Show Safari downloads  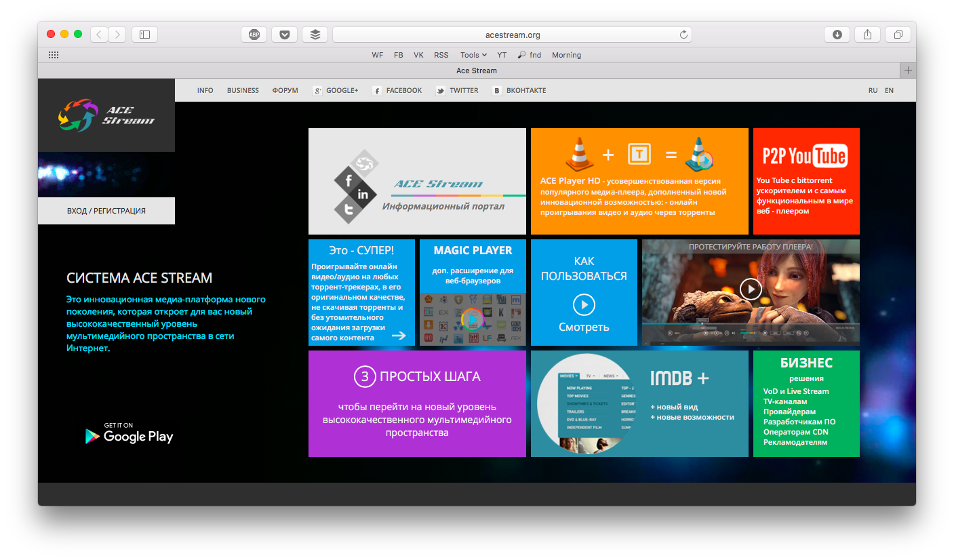pyautogui.click(x=837, y=35)
